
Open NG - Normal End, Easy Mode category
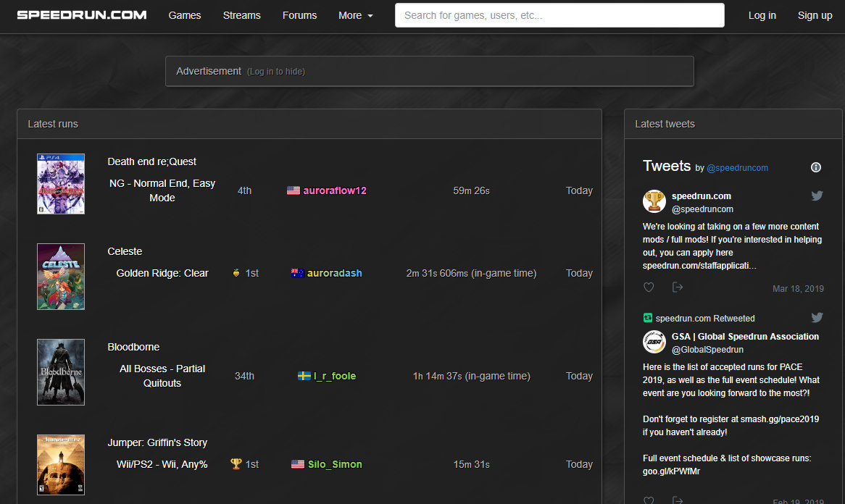tap(162, 190)
